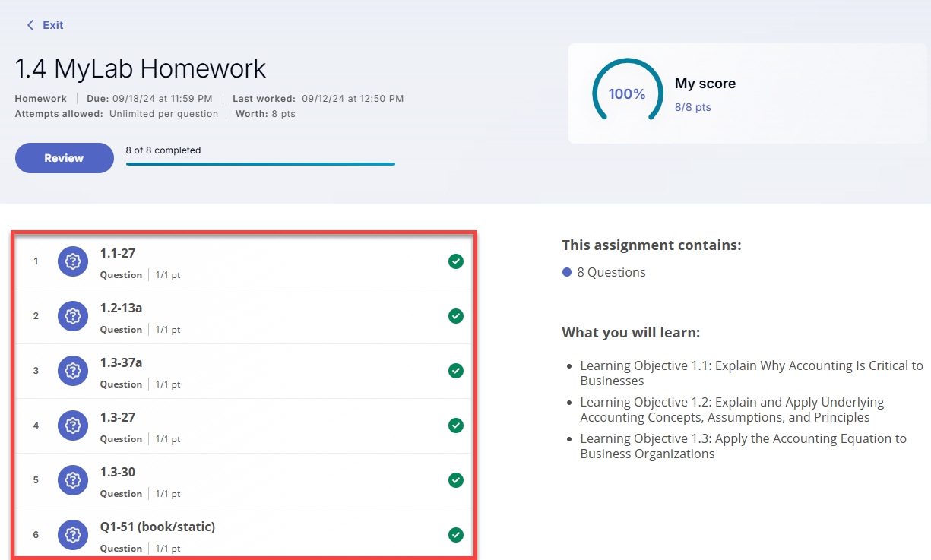Click the due date 09/18/24 at 11:59 PM
This screenshot has height=560, width=931.
point(149,99)
